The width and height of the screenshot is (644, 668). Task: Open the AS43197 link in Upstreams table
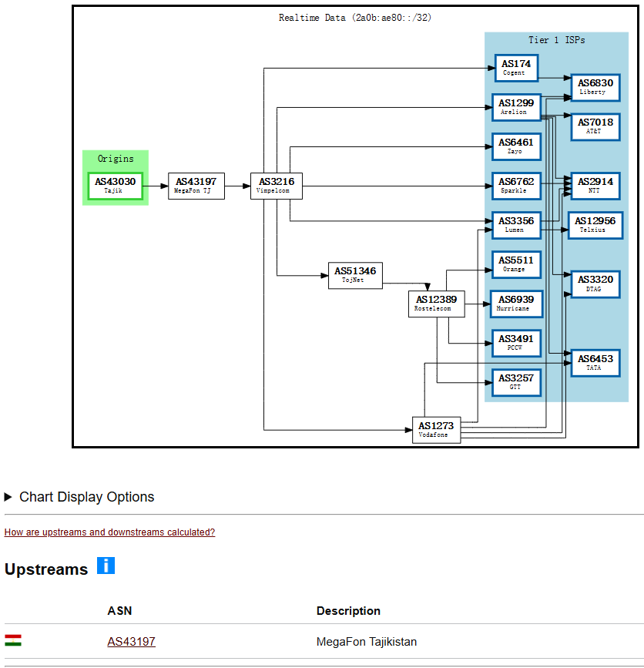[131, 642]
